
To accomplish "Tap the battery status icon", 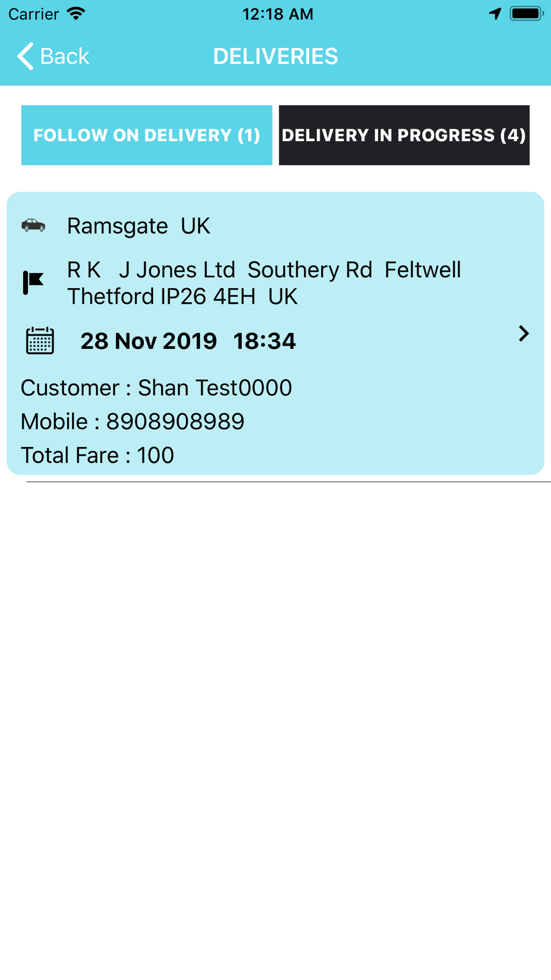I will [526, 14].
